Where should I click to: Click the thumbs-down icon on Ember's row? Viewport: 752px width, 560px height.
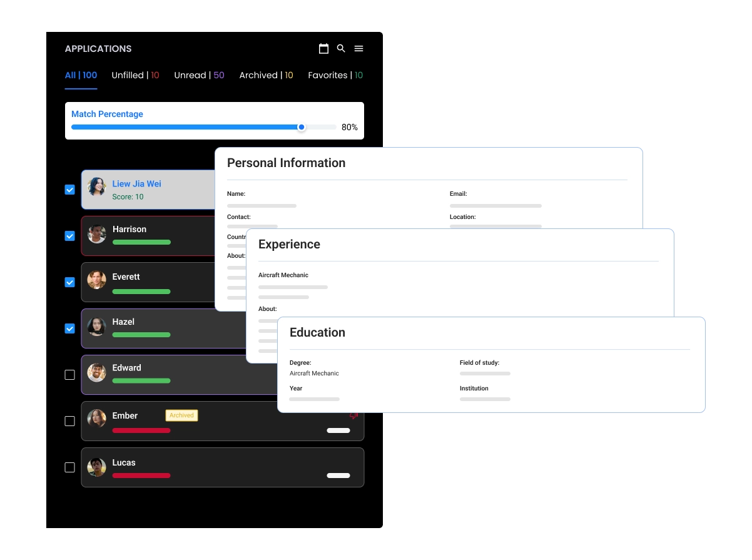click(x=353, y=415)
